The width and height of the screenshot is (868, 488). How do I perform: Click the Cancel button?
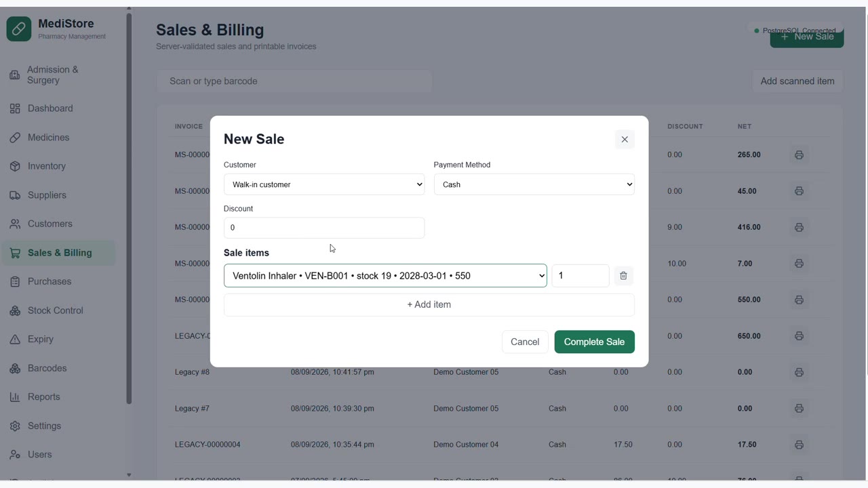(525, 342)
